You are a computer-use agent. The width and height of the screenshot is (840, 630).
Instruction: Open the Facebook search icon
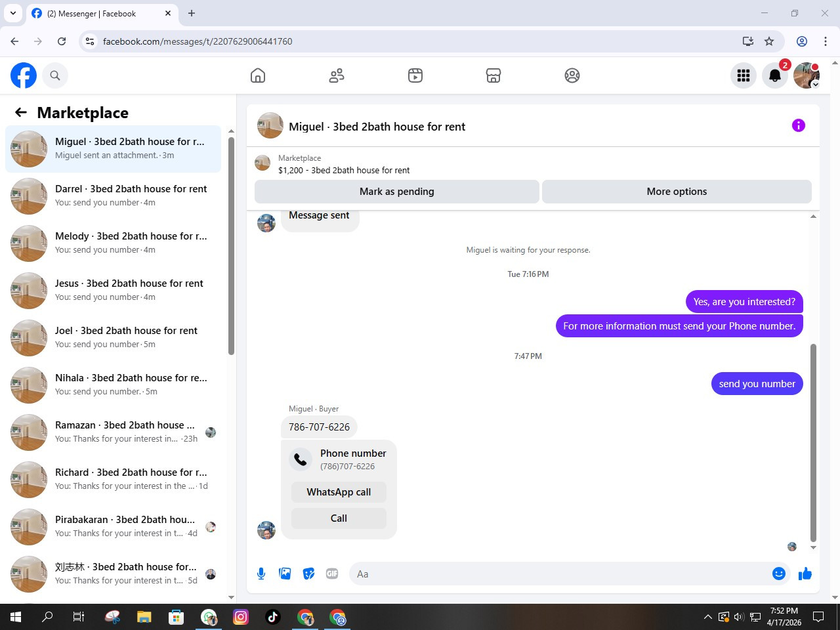coord(55,75)
